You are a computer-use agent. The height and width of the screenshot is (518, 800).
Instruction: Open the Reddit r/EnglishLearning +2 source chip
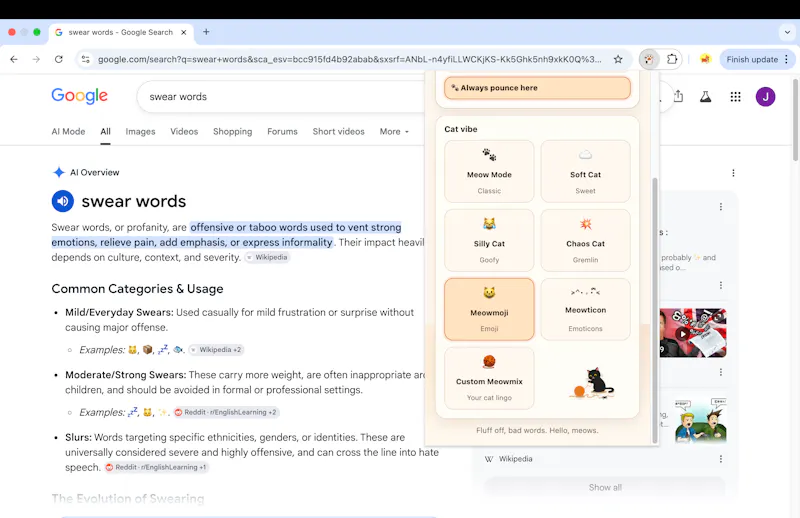pos(226,412)
